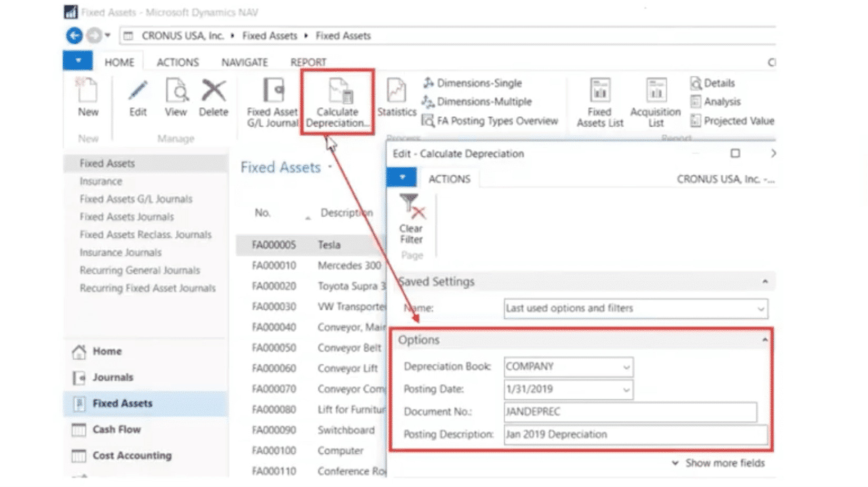Image resolution: width=868 pixels, height=487 pixels.
Task: Open FA Posting Types Overview
Action: pyautogui.click(x=490, y=121)
